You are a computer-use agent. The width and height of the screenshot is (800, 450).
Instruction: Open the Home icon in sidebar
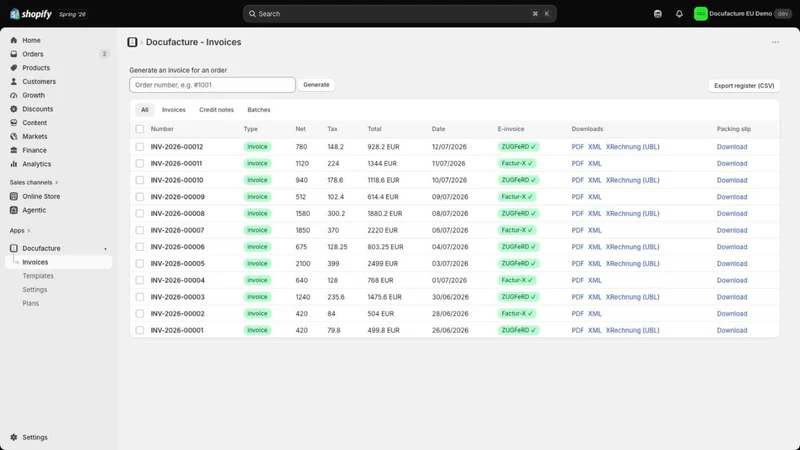pyautogui.click(x=14, y=40)
